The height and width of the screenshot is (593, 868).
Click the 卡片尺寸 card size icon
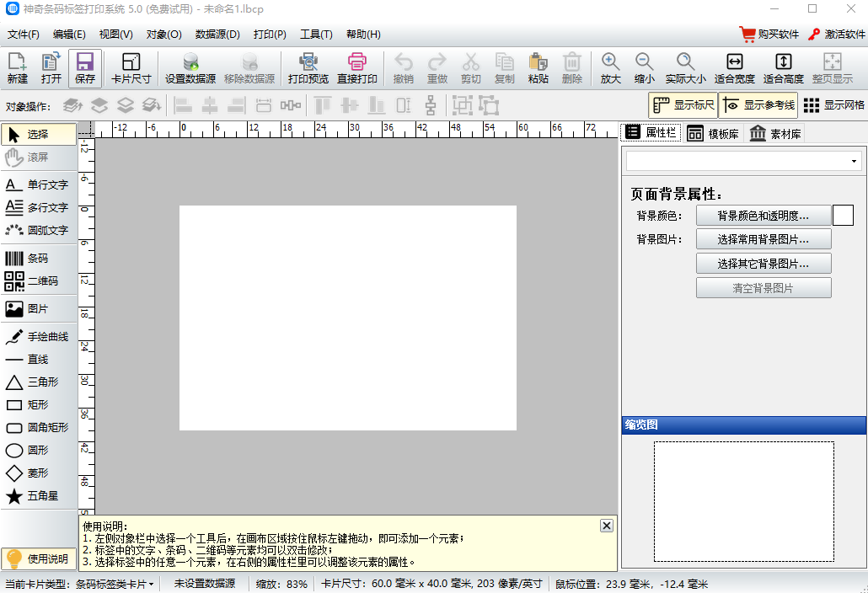coord(131,68)
